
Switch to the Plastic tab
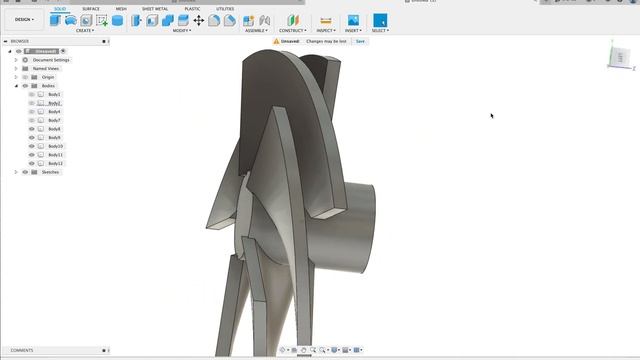pyautogui.click(x=192, y=9)
